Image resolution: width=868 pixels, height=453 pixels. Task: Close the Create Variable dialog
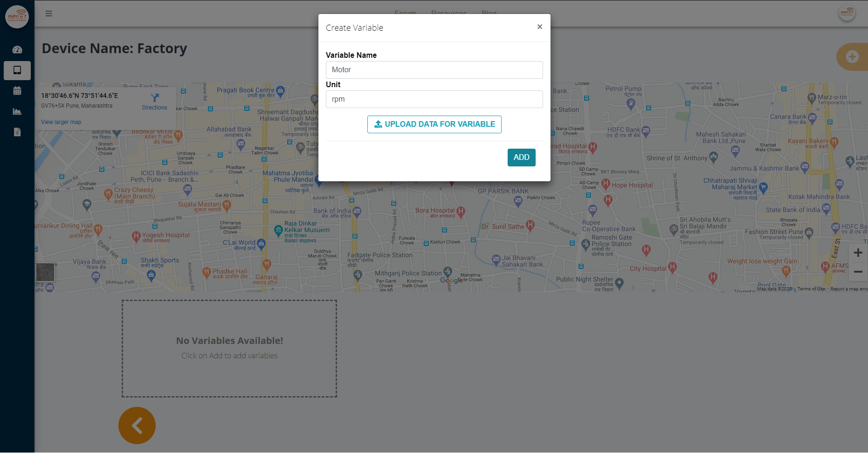539,27
